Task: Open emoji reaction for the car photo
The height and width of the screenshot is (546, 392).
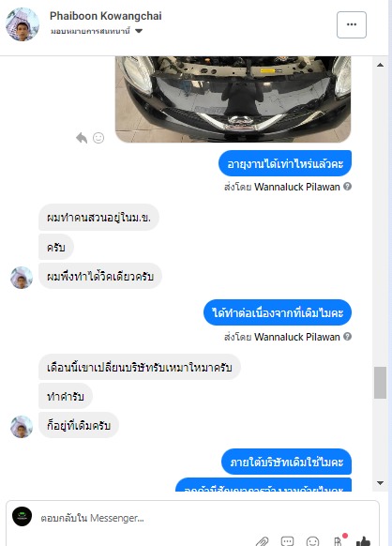Action: point(98,138)
